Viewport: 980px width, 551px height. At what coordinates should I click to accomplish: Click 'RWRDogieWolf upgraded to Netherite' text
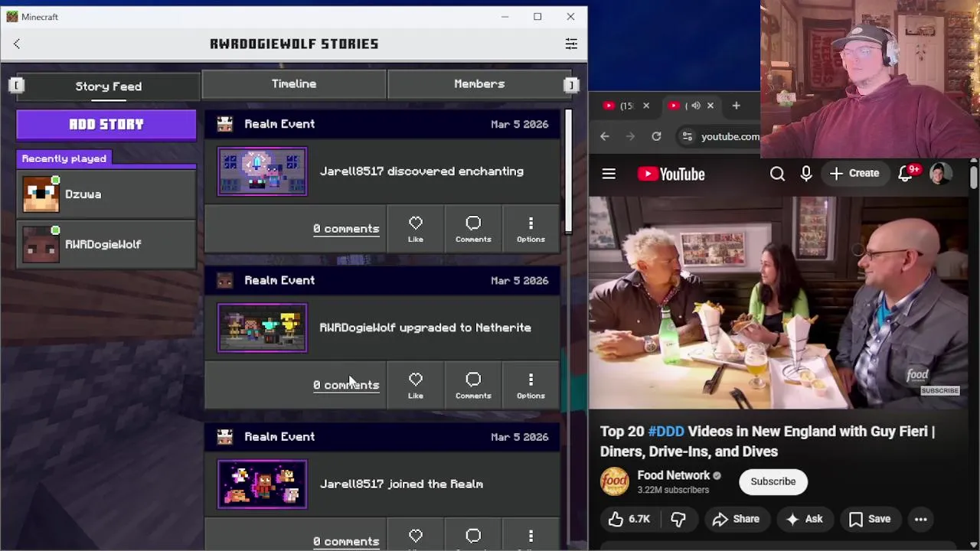tap(425, 328)
